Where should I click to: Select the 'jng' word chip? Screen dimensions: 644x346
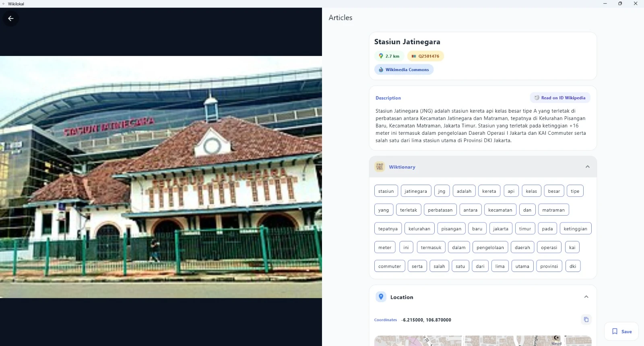[x=442, y=191]
